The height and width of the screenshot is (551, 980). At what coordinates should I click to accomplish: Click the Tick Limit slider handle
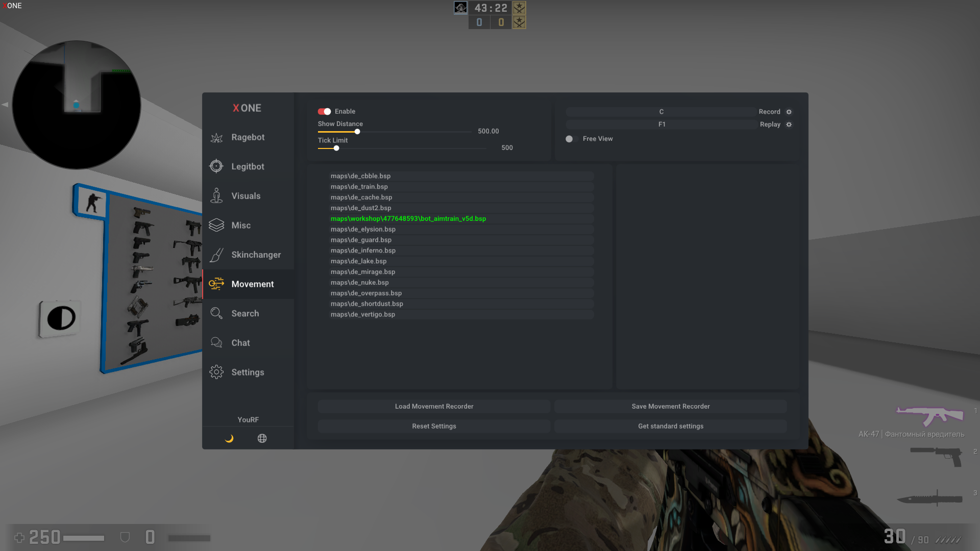pos(336,148)
